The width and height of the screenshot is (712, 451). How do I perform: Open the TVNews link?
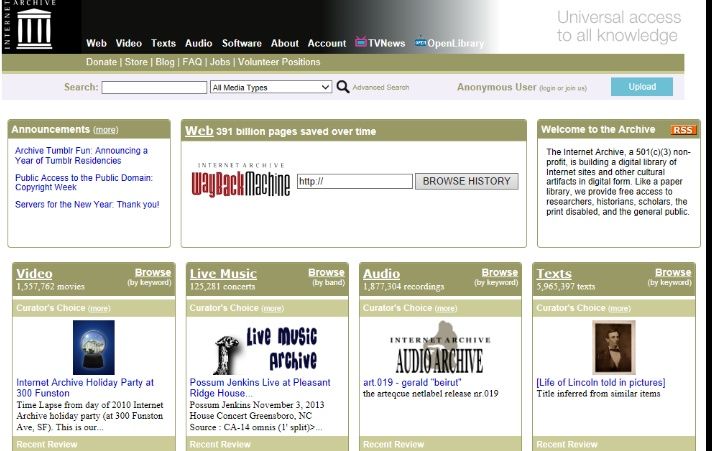[x=386, y=43]
